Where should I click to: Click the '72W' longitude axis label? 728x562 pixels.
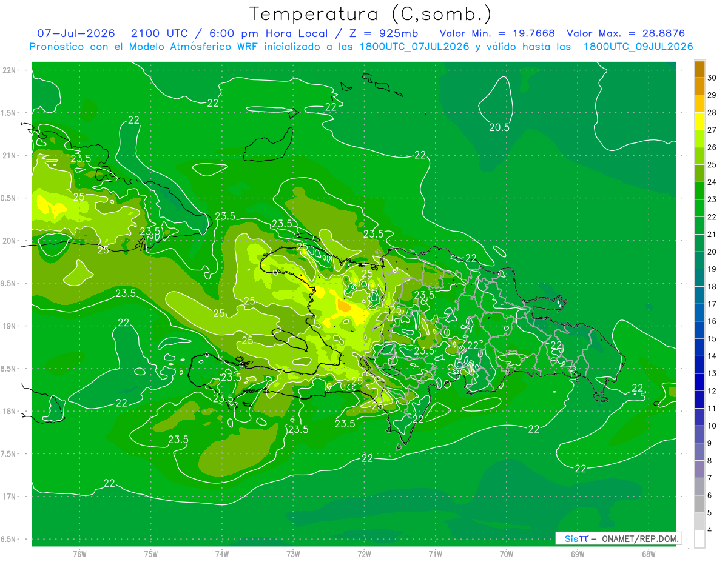coord(365,554)
